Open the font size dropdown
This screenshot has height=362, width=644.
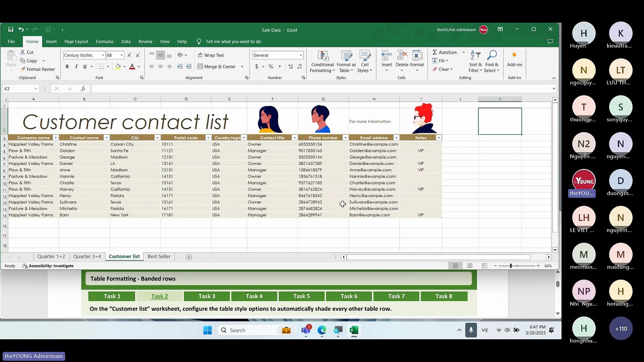122,55
